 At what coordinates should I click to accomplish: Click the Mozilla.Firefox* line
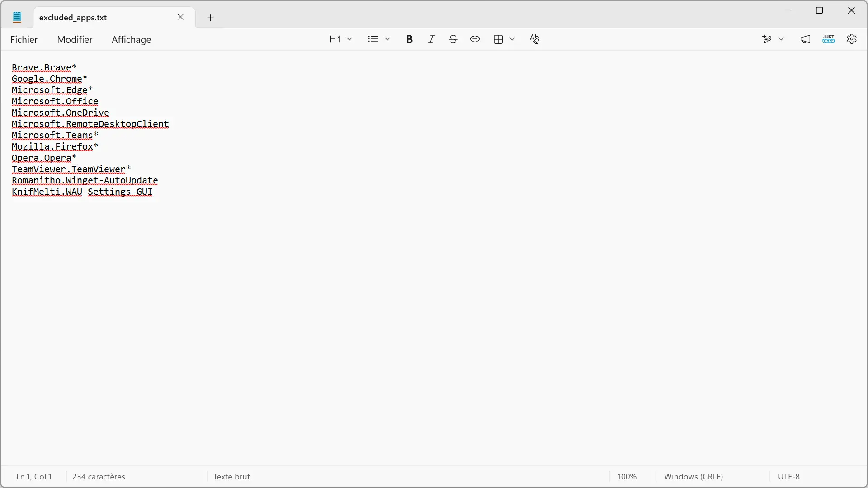tap(55, 146)
